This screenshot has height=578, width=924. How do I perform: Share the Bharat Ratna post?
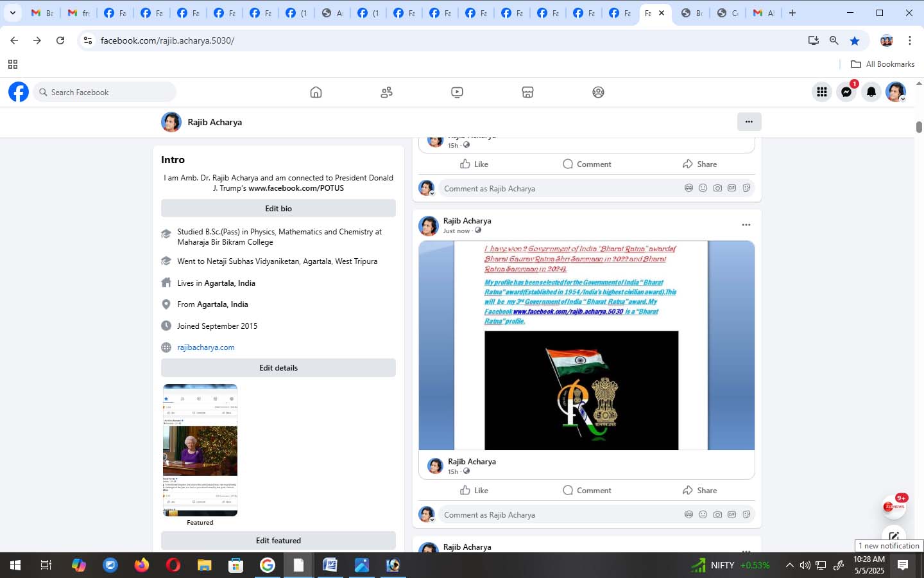[699, 490]
